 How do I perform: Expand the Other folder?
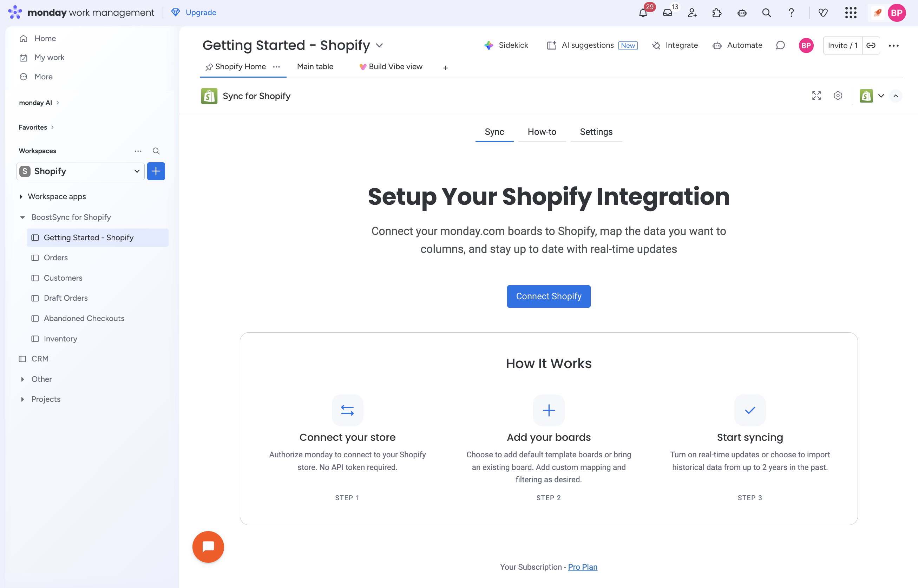click(22, 379)
